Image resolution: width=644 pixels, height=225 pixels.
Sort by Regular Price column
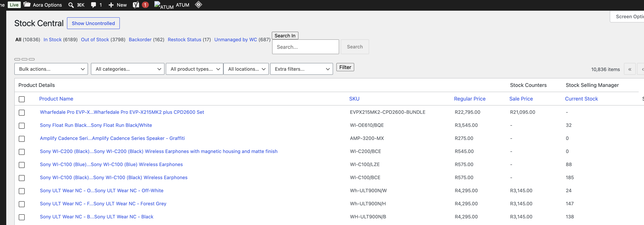click(470, 99)
